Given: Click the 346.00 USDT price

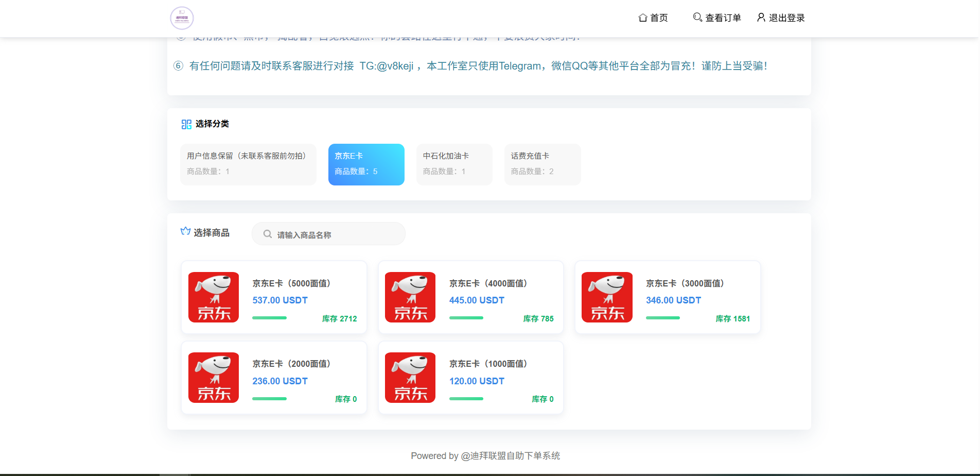Looking at the screenshot, I should (x=674, y=300).
